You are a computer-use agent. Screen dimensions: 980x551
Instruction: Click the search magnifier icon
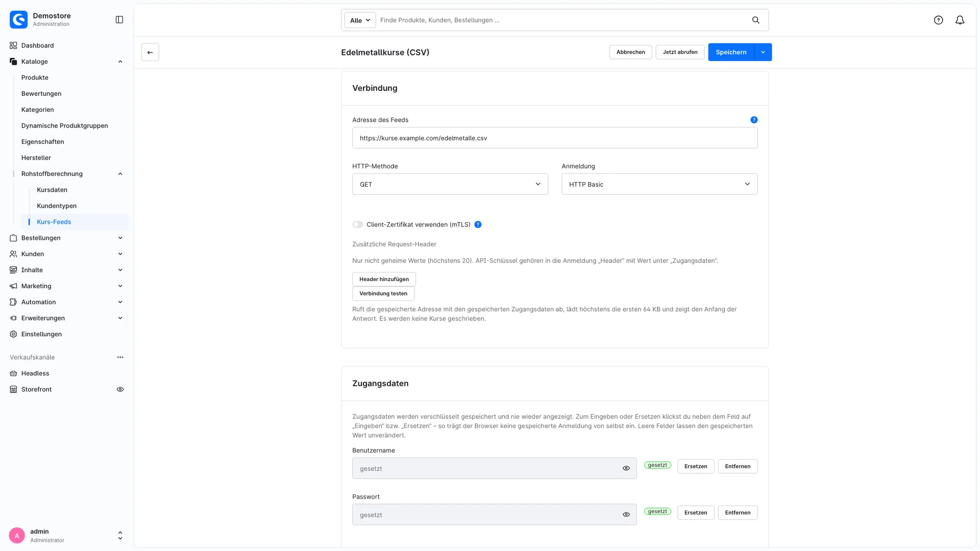point(756,20)
